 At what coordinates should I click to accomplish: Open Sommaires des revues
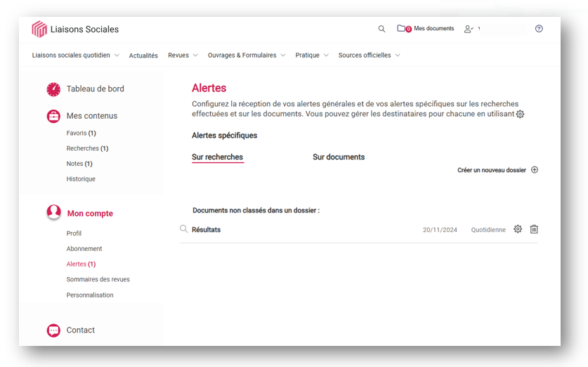(98, 280)
